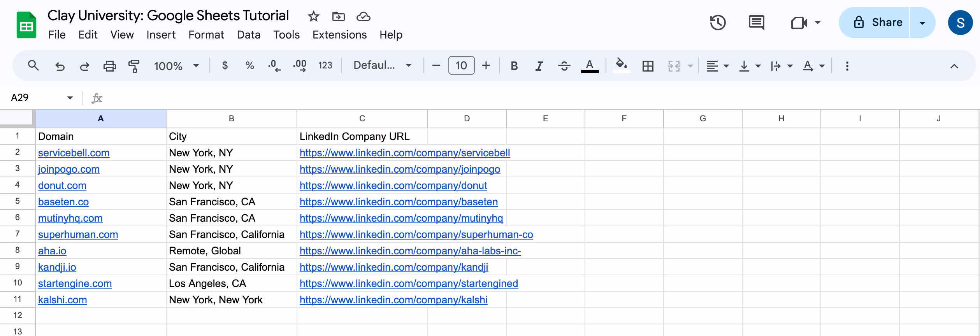Format cell as percent
The image size is (980, 336).
[250, 65]
